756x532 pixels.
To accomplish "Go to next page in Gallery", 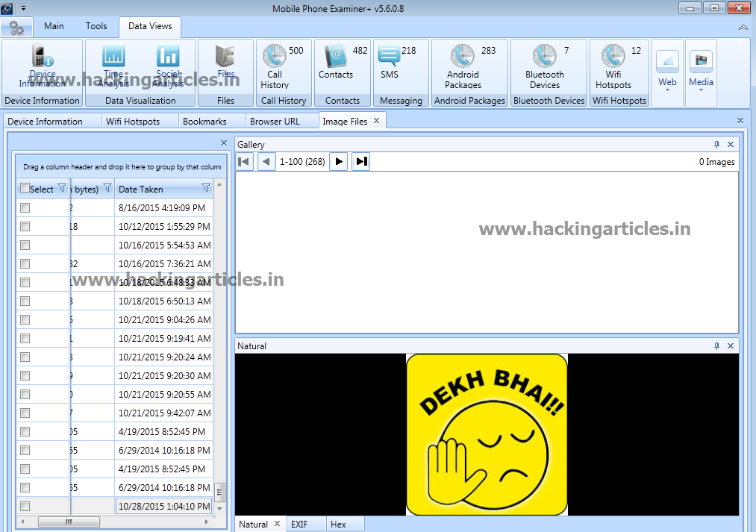I will click(338, 161).
